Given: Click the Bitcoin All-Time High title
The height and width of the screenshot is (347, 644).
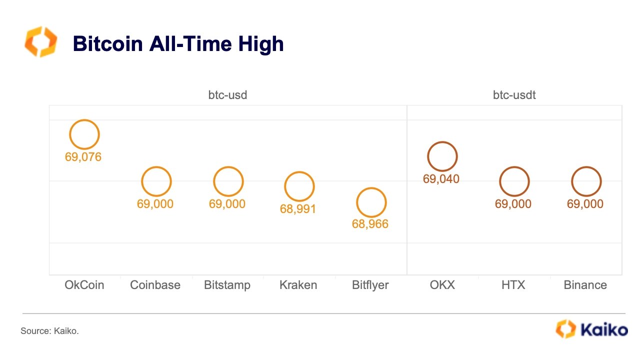Looking at the screenshot, I should [178, 44].
